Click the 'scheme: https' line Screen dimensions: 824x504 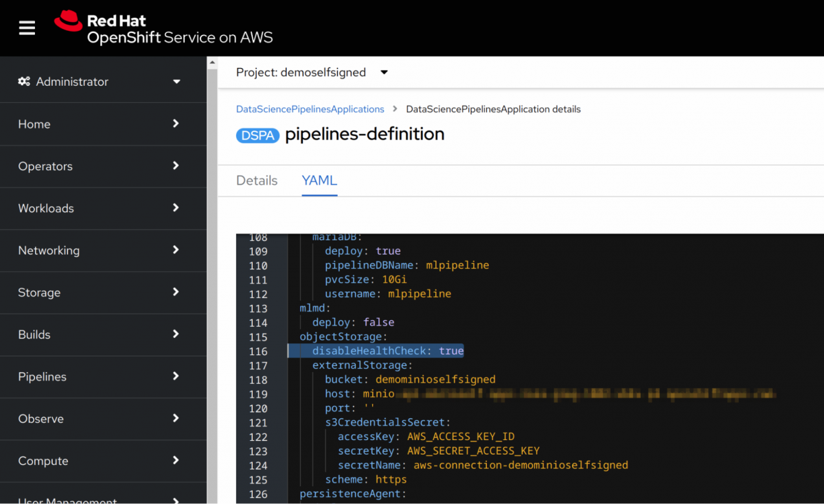coord(366,480)
